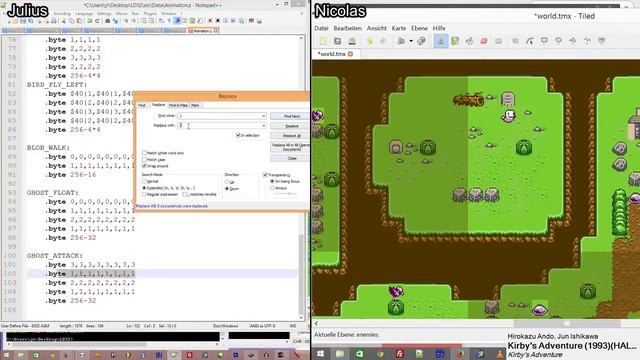The image size is (640, 360).
Task: Expand the Replace with history dropdown
Action: pos(264,125)
